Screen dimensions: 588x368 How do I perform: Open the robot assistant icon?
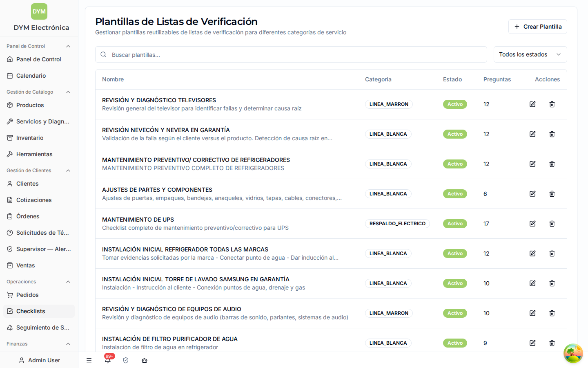(145, 360)
